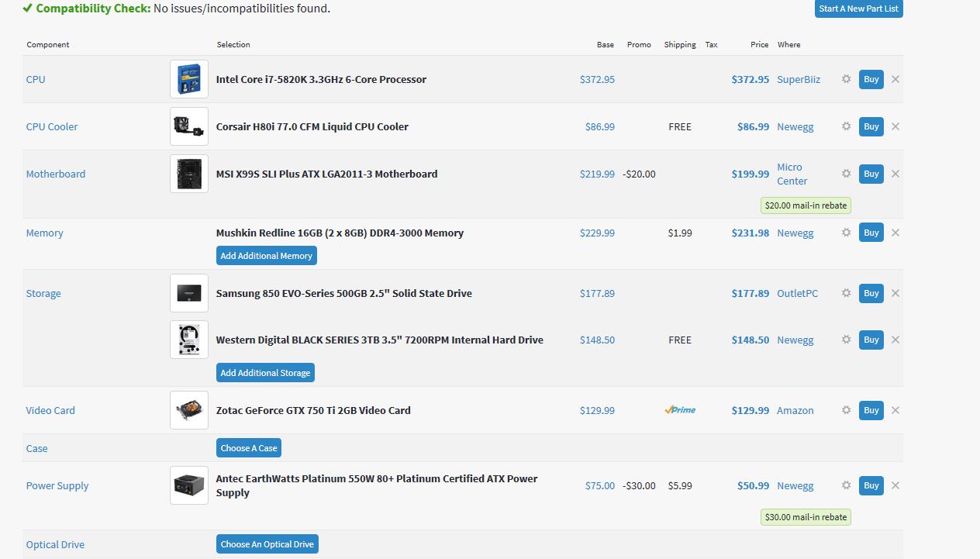This screenshot has width=980, height=559.
Task: Click the Intel CPU product thumbnail
Action: (x=189, y=79)
